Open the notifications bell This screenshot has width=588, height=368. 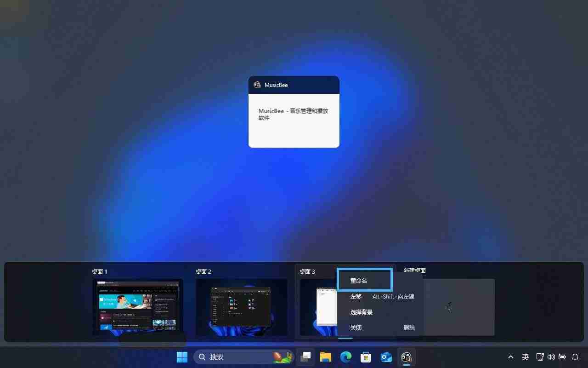(x=575, y=356)
